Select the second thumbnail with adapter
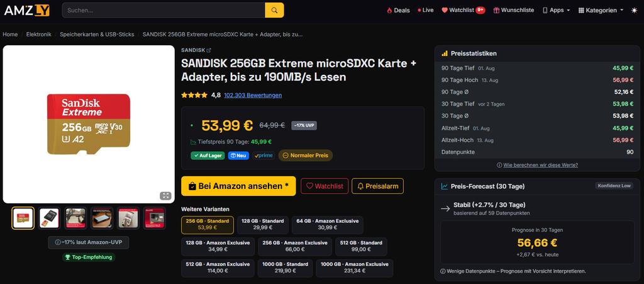This screenshot has width=644, height=284. point(49,218)
